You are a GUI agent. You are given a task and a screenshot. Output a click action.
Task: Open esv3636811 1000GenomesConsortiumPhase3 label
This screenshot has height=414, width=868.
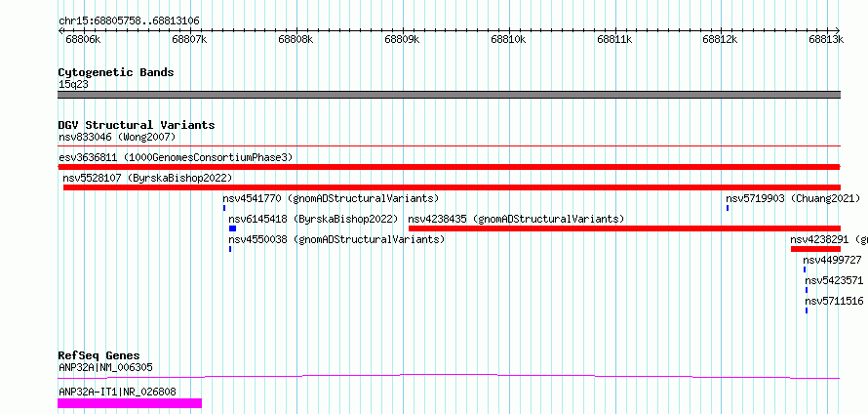point(176,157)
